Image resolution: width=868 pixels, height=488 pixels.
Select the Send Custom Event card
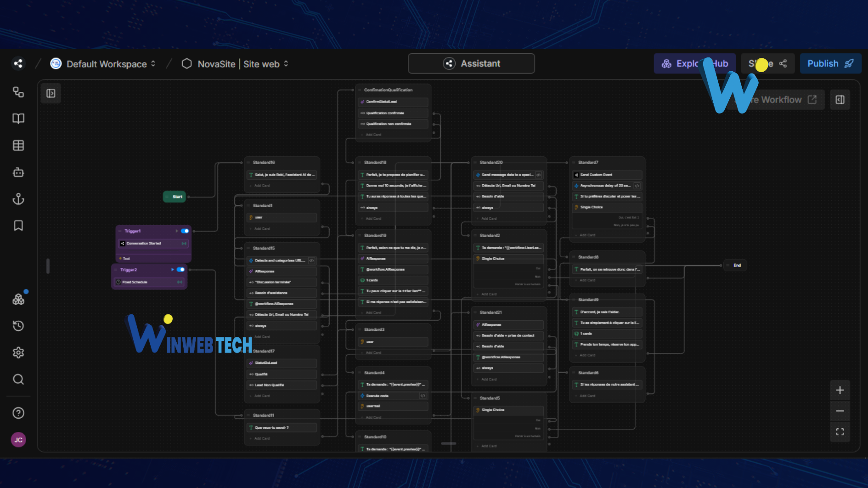coord(607,175)
